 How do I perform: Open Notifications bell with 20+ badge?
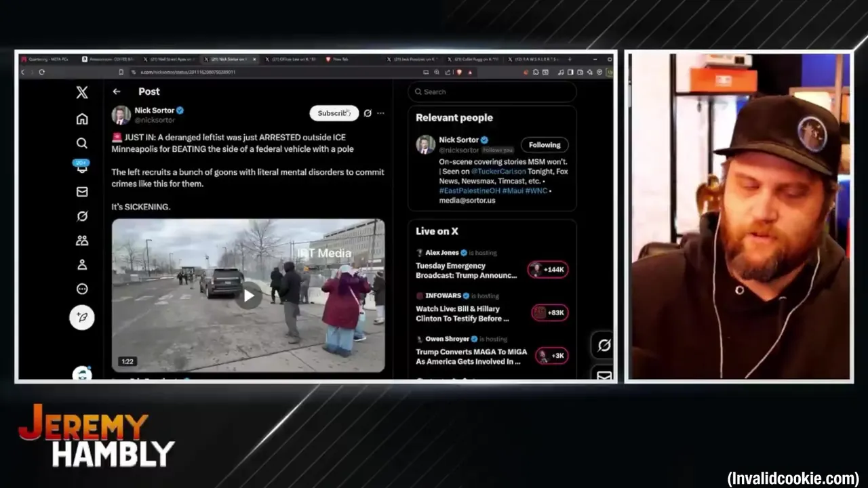(82, 167)
